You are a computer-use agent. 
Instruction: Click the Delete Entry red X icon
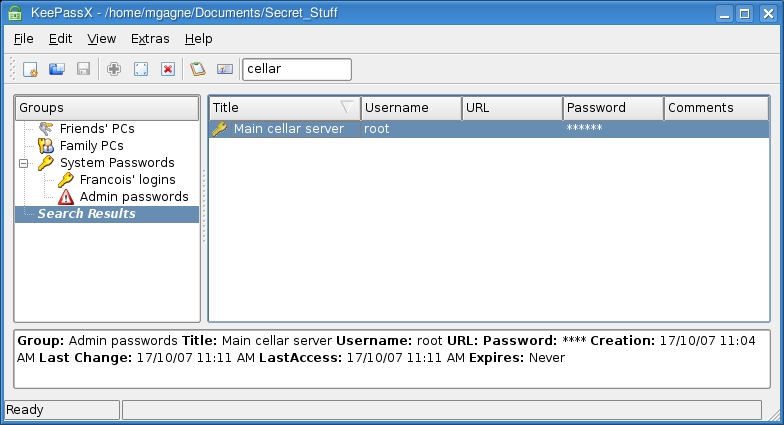[168, 69]
